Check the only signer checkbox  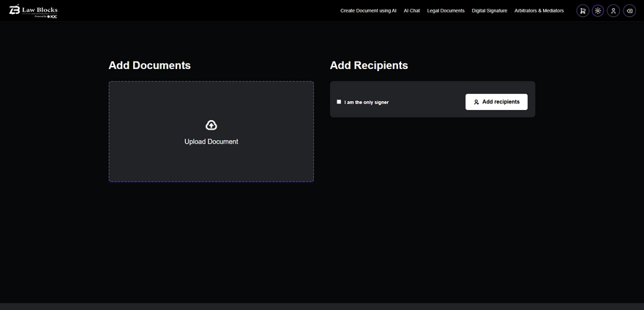pyautogui.click(x=339, y=102)
